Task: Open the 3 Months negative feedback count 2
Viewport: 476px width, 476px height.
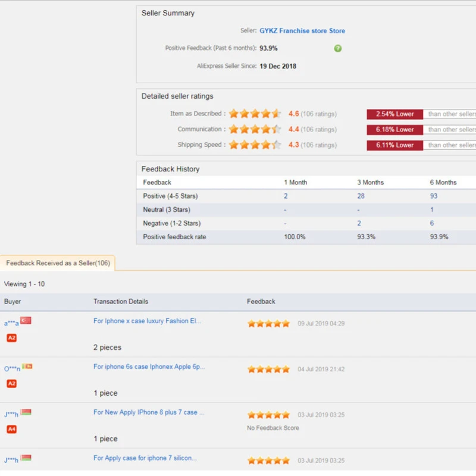Action: tap(359, 223)
